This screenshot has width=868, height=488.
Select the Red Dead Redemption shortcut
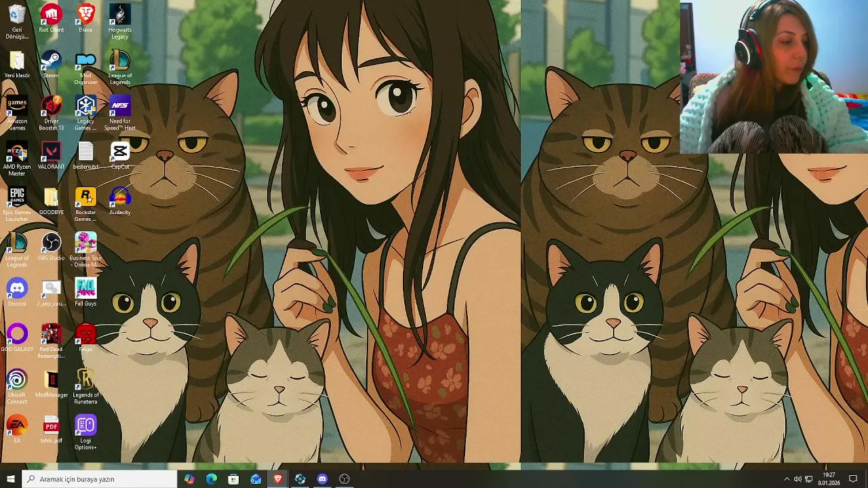point(52,342)
